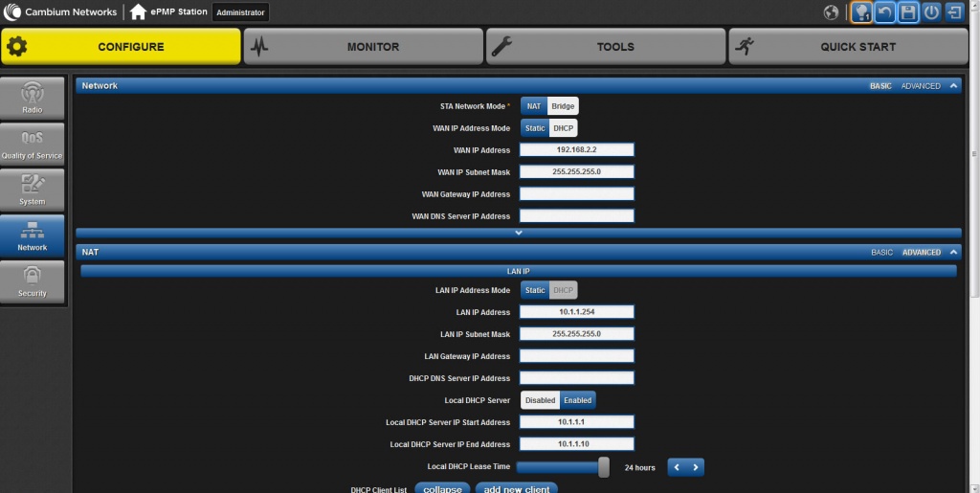Expand the Network section using down chevron bar
980x493 pixels.
point(519,233)
